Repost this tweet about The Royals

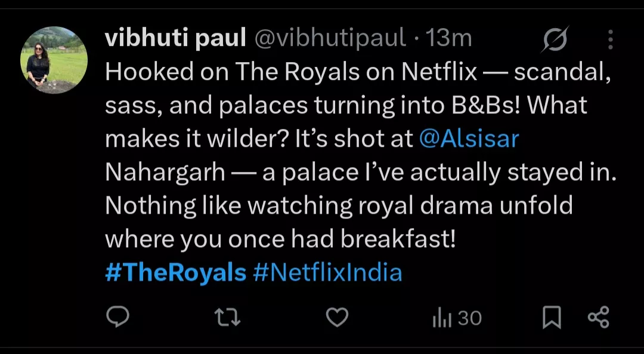[x=227, y=317]
